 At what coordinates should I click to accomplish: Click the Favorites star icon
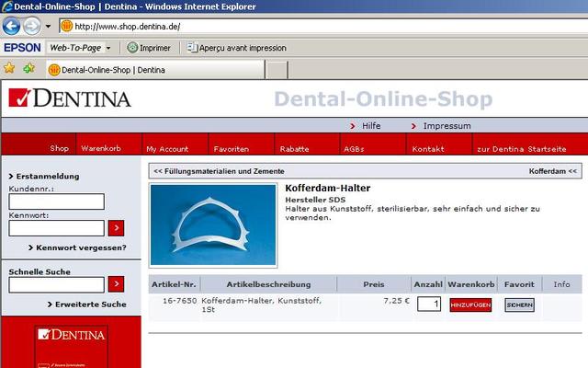9,68
